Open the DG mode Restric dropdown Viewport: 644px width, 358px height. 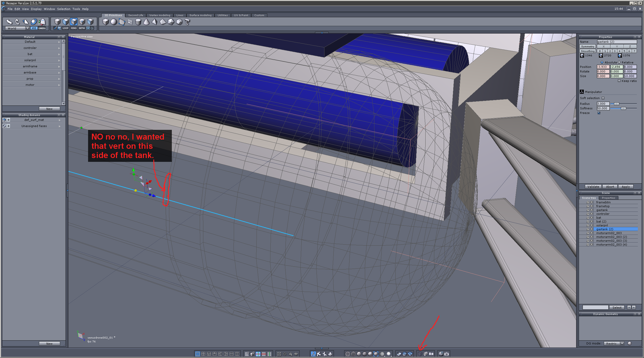pyautogui.click(x=622, y=343)
